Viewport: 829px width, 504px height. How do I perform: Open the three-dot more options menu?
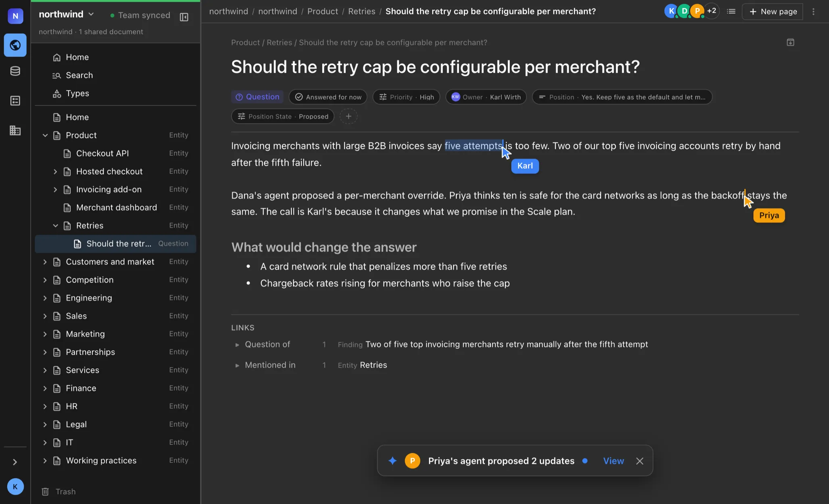click(813, 12)
